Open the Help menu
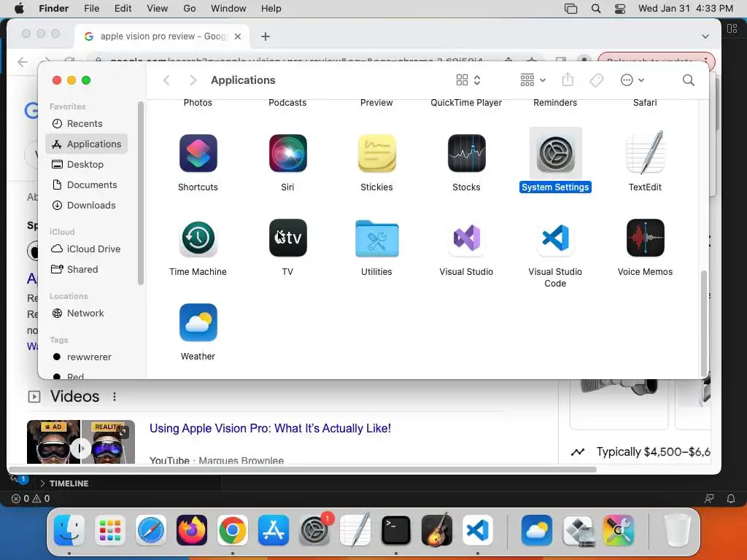The image size is (747, 560). point(271,9)
